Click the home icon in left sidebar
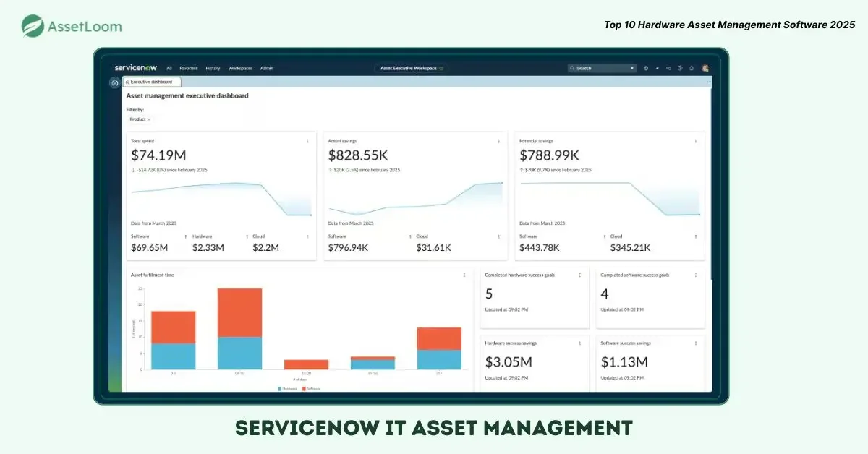The image size is (868, 454). [x=115, y=82]
